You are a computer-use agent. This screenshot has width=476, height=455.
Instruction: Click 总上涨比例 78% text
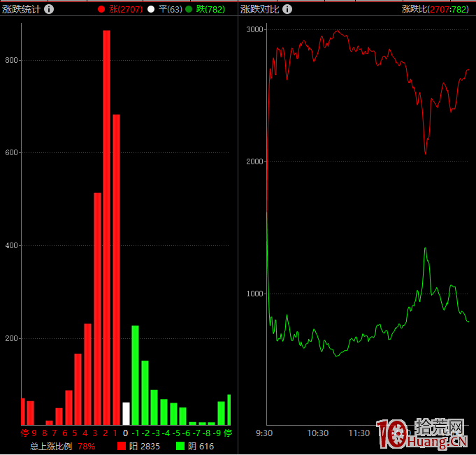click(62, 446)
